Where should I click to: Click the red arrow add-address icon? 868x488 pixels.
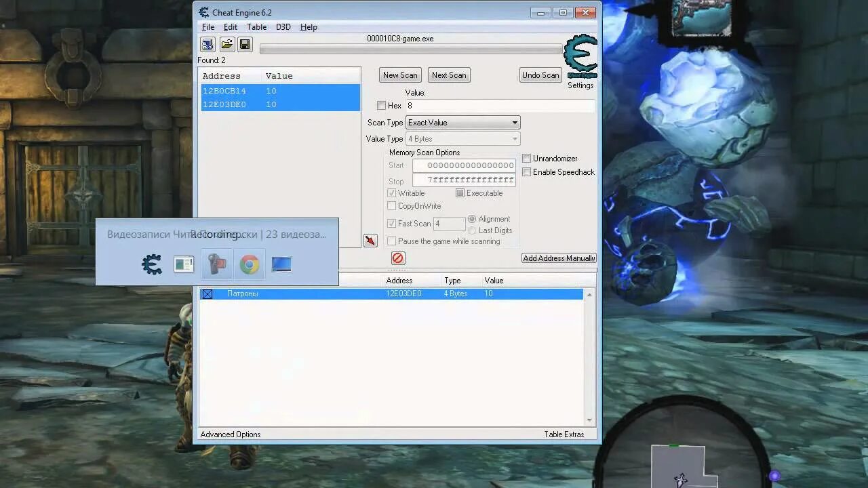click(x=370, y=241)
